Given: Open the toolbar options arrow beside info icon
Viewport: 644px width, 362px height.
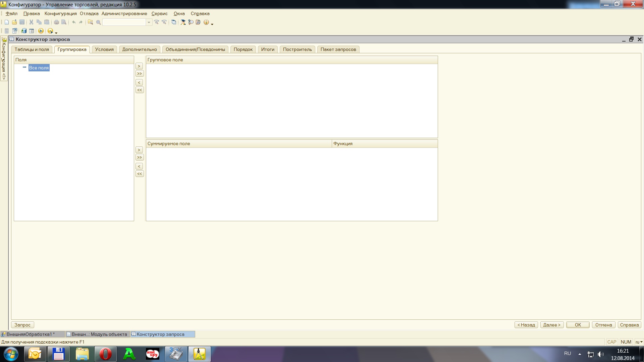Looking at the screenshot, I should pyautogui.click(x=212, y=24).
